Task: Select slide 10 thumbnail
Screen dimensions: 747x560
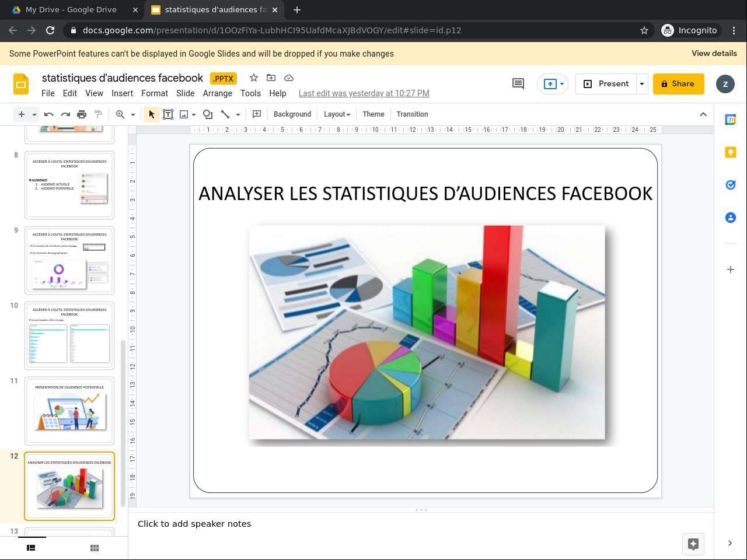Action: (69, 335)
